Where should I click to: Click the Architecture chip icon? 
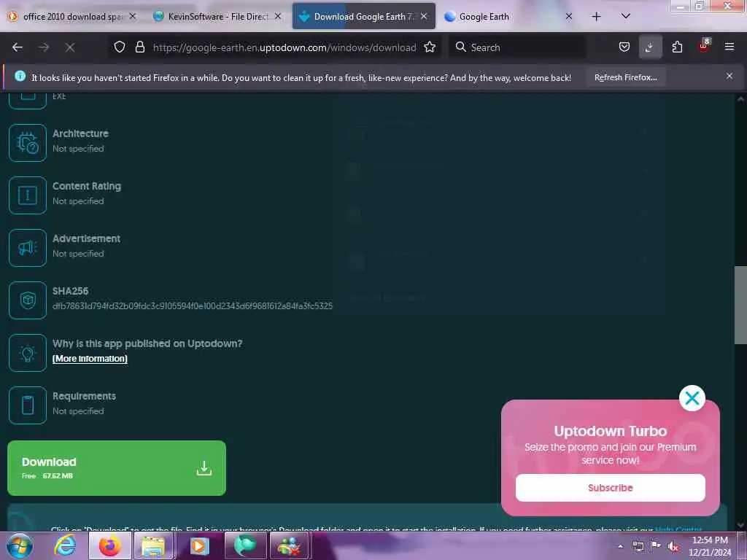click(28, 143)
